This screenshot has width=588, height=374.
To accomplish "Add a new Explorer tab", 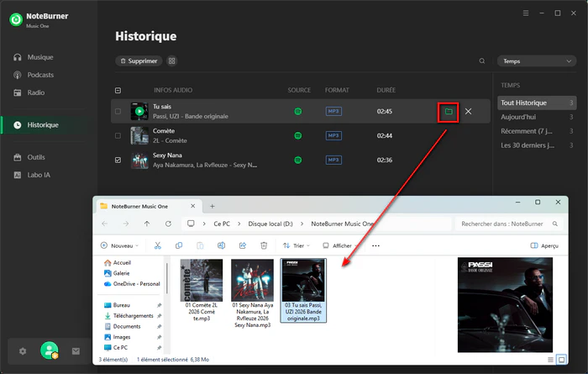I will (x=213, y=206).
